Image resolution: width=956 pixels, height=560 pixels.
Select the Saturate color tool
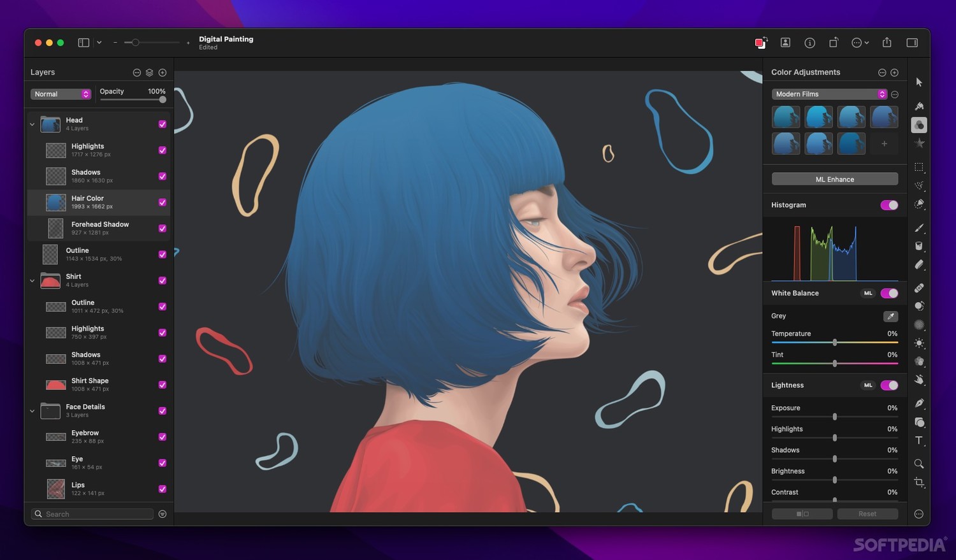click(x=919, y=361)
